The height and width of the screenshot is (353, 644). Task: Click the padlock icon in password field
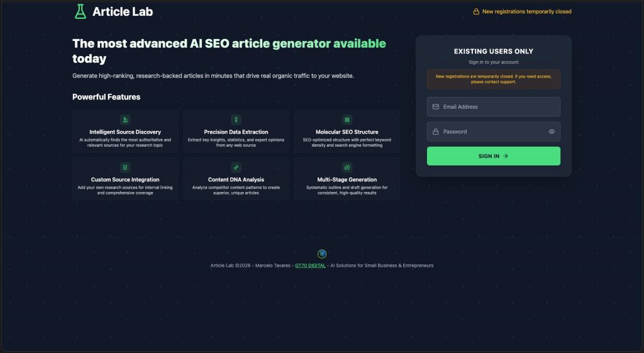[435, 132]
